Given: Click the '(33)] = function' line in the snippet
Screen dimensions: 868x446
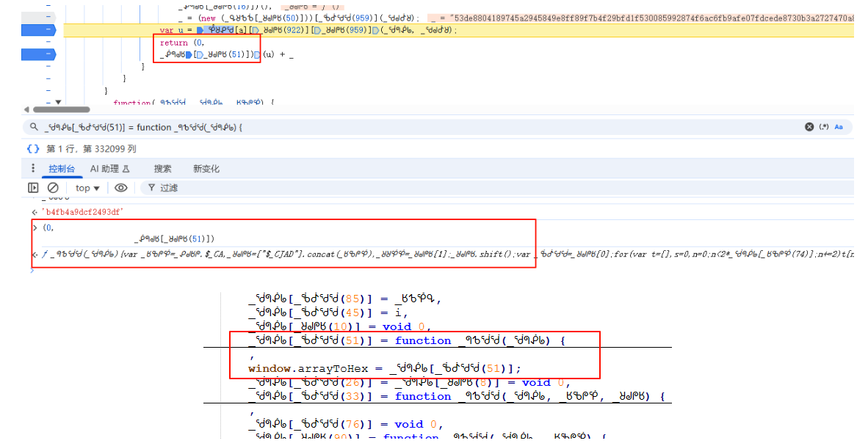Looking at the screenshot, I should click(457, 396).
